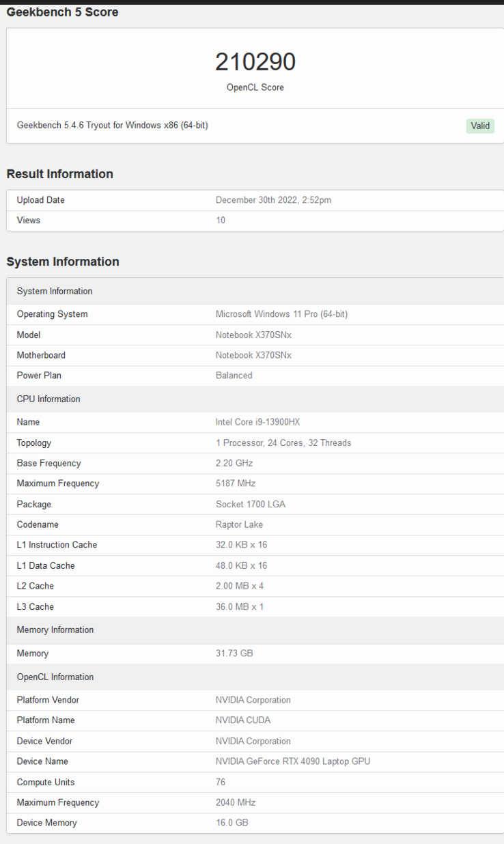Screen dimensions: 504x844
Task: Select NVIDIA Corporation in Platform Vendor row
Action: coord(253,700)
